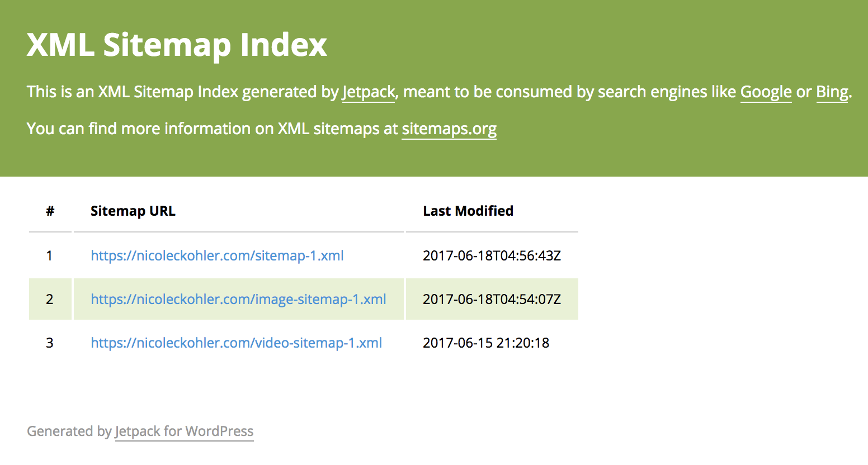Click the 'You can find more information' text
The height and width of the screenshot is (465, 868).
tap(213, 129)
